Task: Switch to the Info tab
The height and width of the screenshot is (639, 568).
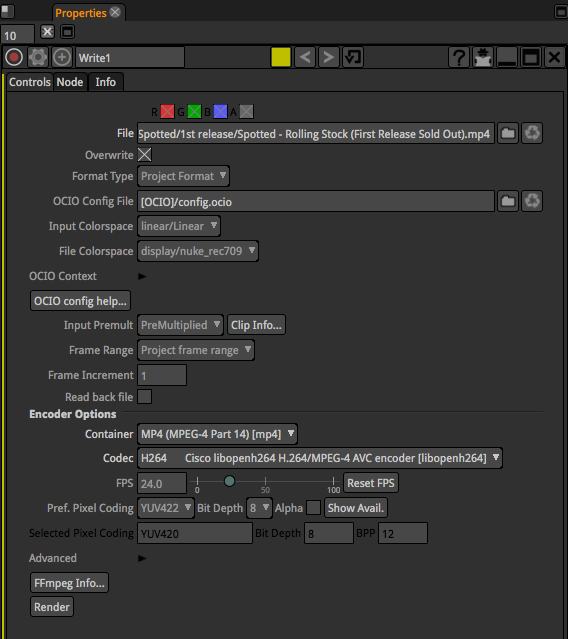Action: 106,82
